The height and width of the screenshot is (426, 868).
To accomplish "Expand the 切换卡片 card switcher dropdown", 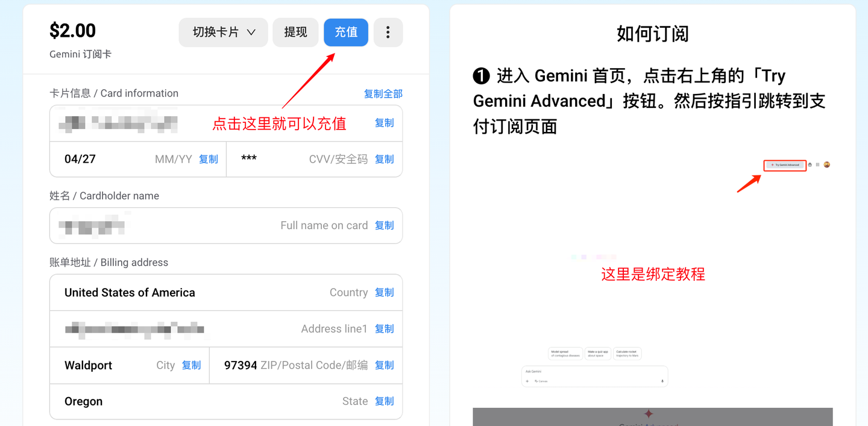I will (x=224, y=32).
